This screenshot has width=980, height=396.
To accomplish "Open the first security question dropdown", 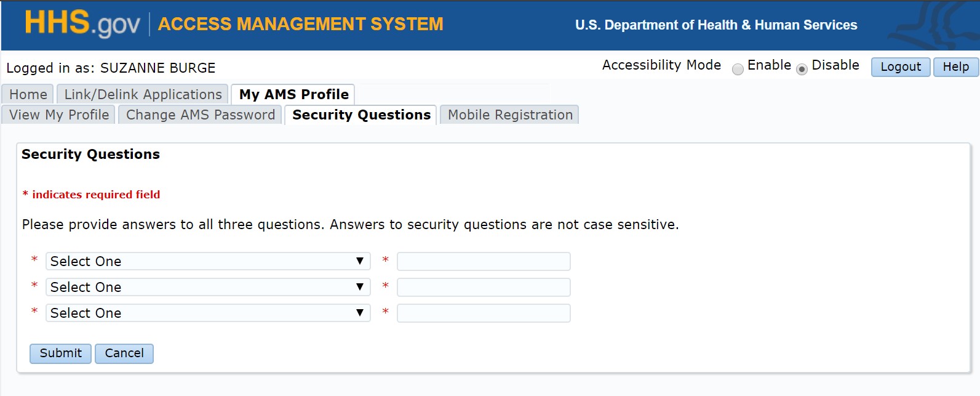I will click(208, 261).
